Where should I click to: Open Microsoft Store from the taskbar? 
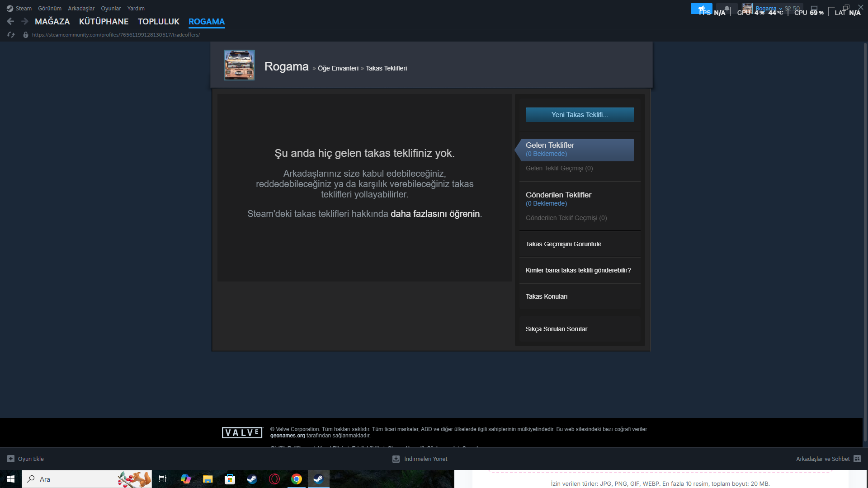(x=230, y=479)
